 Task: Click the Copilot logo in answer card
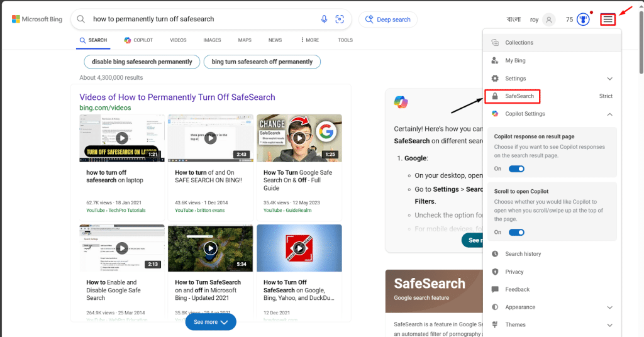click(x=401, y=102)
